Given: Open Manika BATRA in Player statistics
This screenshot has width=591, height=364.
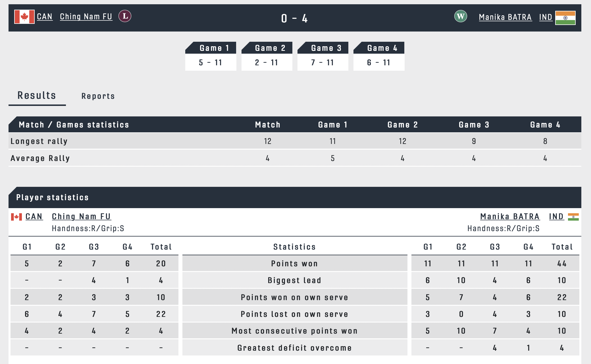Looking at the screenshot, I should click(510, 217).
